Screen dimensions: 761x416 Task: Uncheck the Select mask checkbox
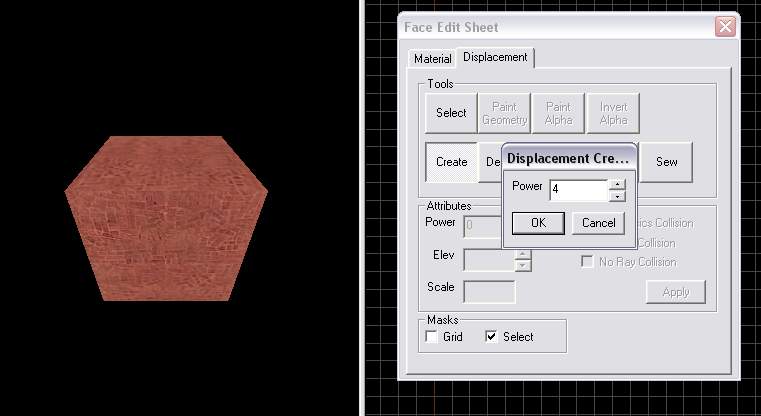(491, 337)
